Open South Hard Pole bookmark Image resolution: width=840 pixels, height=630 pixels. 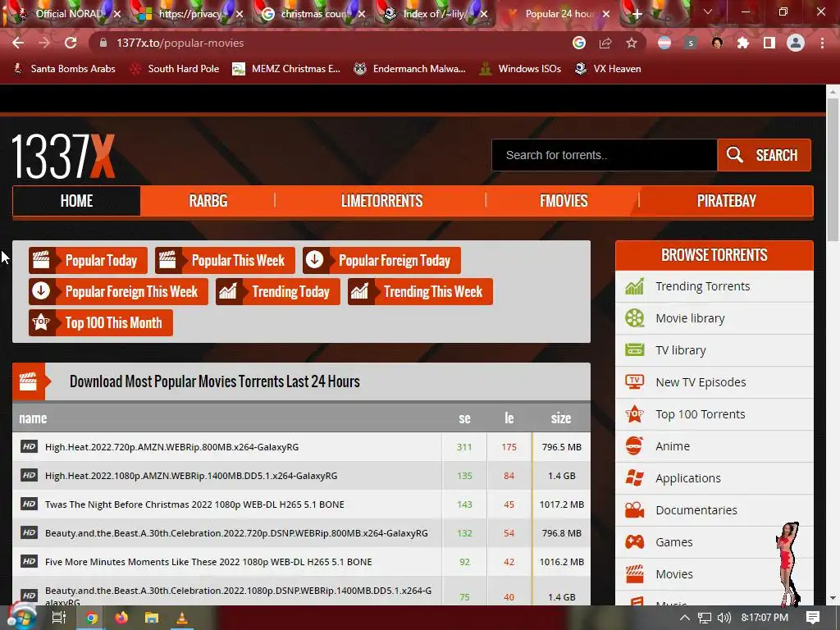[x=175, y=69]
